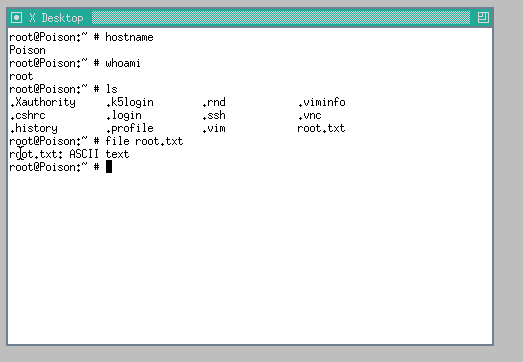Click the .vim directory name
The image size is (523, 362).
[x=214, y=128]
